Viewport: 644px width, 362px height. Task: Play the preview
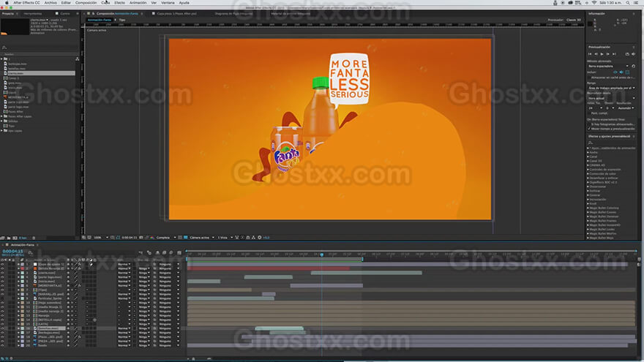(x=602, y=54)
